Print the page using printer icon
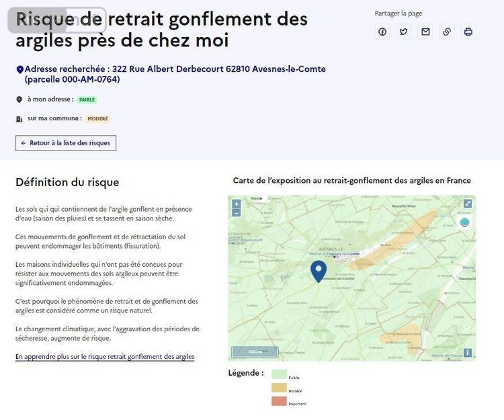 tap(468, 32)
